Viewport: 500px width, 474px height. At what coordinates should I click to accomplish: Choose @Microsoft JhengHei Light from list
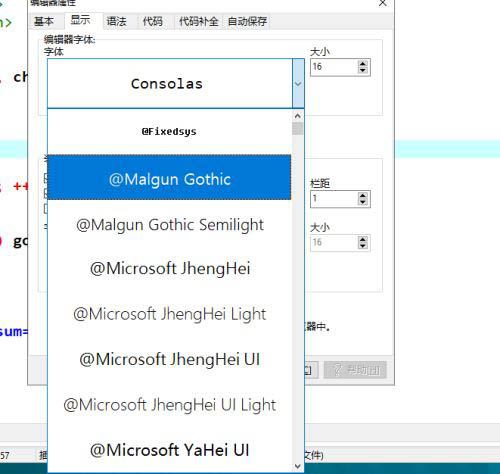tap(169, 314)
